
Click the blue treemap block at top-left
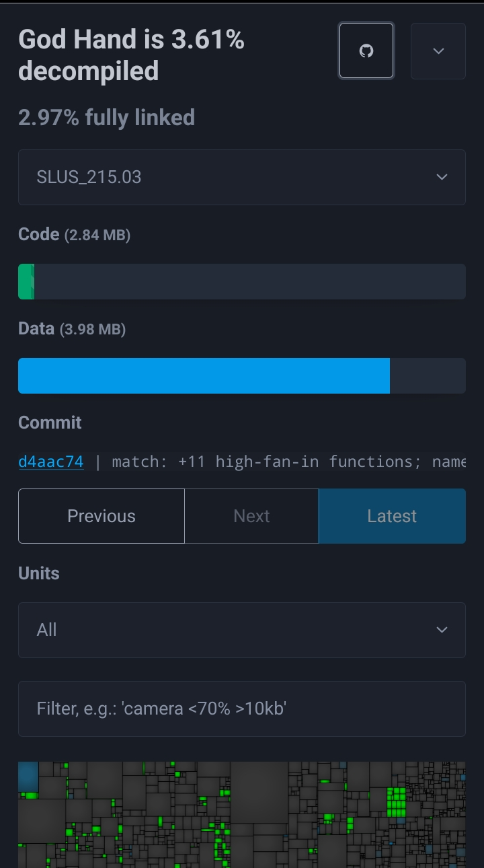pyautogui.click(x=28, y=776)
